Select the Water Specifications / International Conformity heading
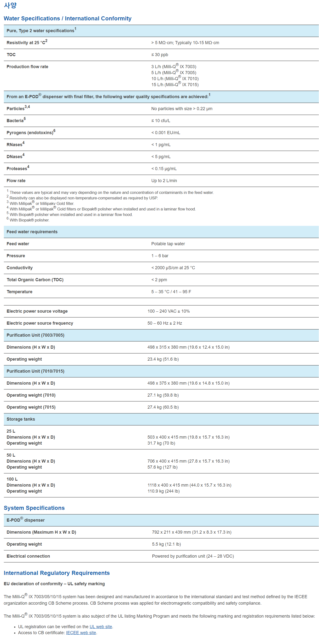The height and width of the screenshot is (644, 319). point(67,18)
